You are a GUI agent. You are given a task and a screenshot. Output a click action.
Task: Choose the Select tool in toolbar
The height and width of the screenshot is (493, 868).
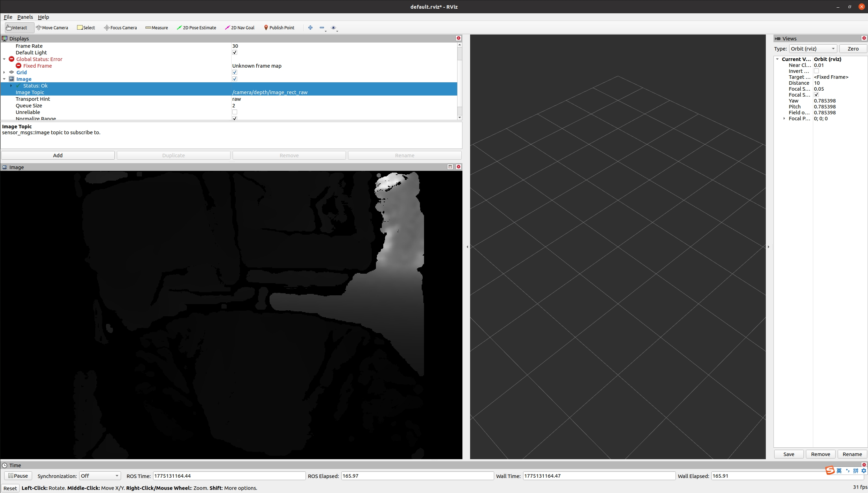click(86, 28)
